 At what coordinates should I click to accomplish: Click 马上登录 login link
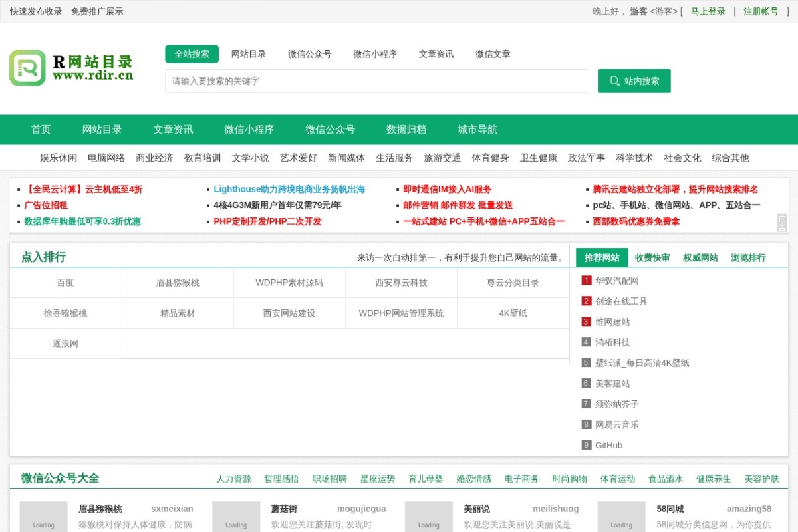click(x=708, y=11)
